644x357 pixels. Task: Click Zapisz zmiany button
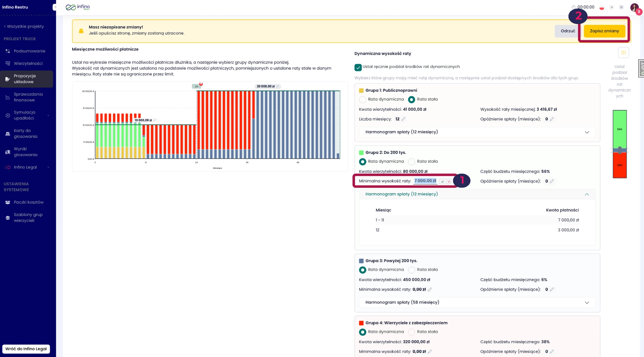point(604,31)
